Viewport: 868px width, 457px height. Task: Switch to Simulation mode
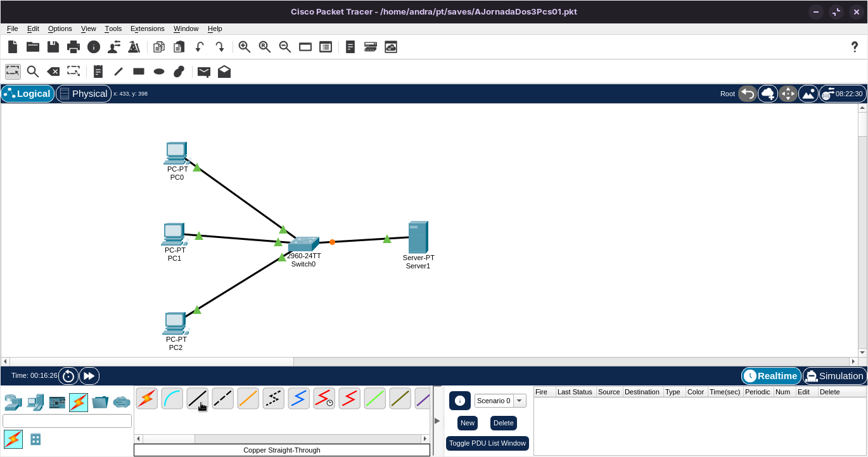[x=834, y=376]
